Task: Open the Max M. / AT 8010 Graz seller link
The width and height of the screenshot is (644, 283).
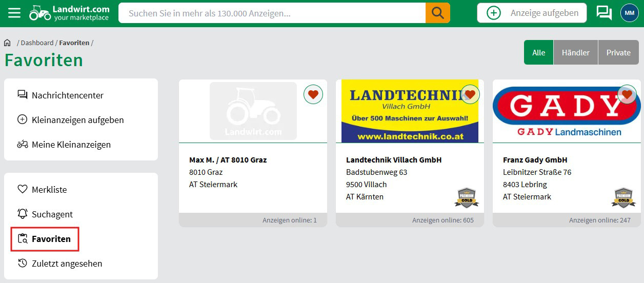Action: (x=228, y=159)
